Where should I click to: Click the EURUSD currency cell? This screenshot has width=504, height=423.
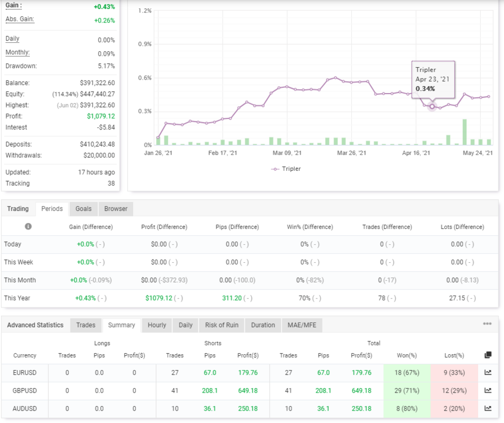25,373
